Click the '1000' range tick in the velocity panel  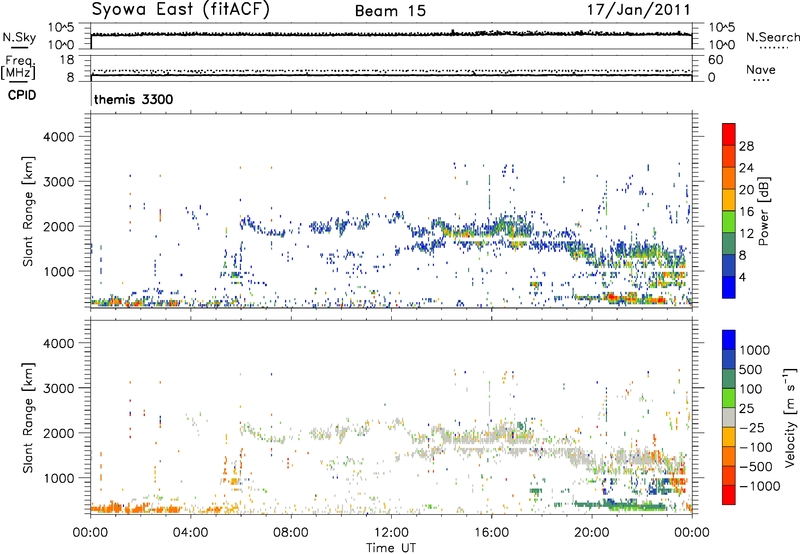(x=59, y=478)
